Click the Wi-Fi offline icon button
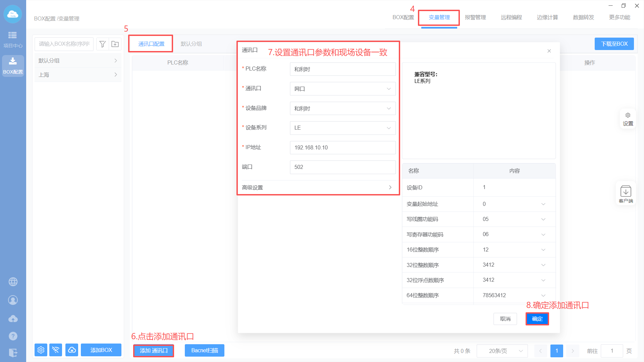 [56, 350]
